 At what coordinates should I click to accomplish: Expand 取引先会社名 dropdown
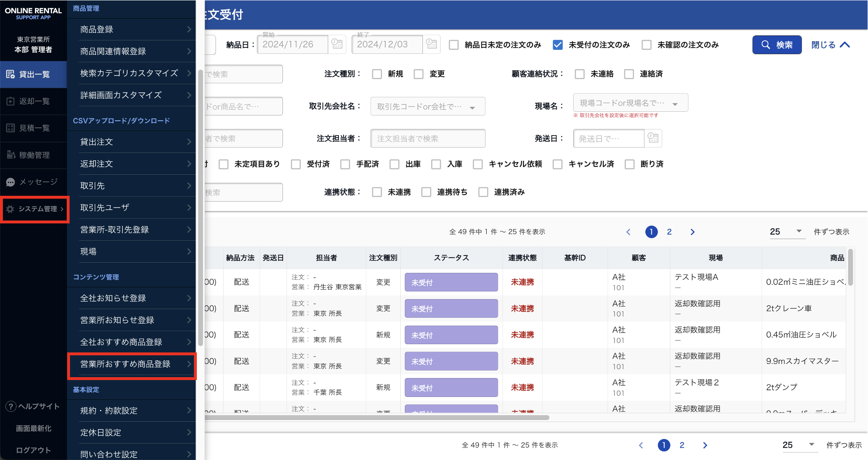tap(472, 107)
